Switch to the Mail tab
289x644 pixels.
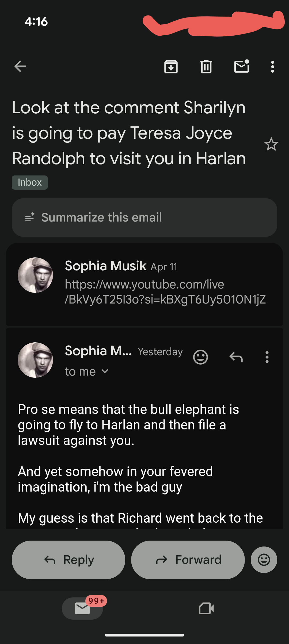pos(82,608)
